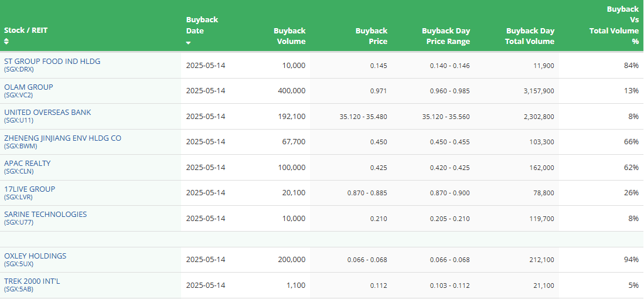Click buyback volume 20,100 cell
Viewport: 644px width, 299px height.
294,193
